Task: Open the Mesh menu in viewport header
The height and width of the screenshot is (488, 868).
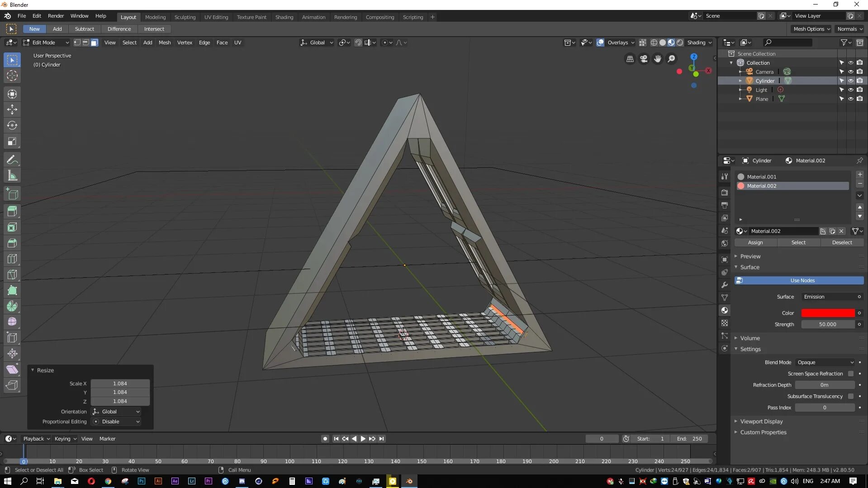Action: (x=165, y=43)
